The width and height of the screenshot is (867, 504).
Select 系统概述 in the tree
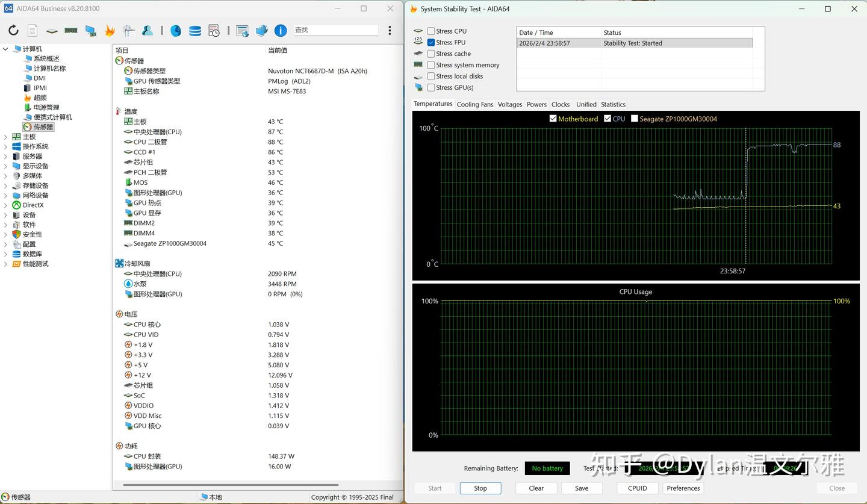(46, 58)
